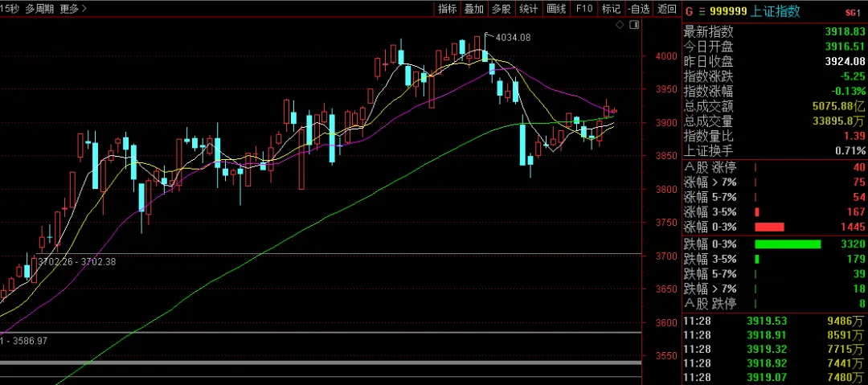
Task: Select the 叠加 overlay option
Action: click(474, 8)
